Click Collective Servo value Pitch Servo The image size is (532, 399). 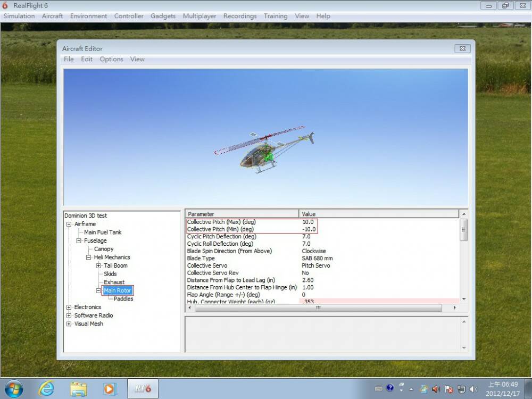pos(316,265)
